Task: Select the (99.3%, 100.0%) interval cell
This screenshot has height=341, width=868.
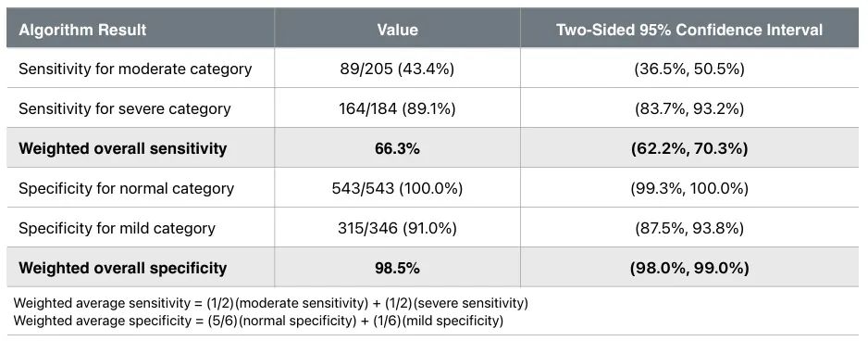Action: click(x=689, y=188)
